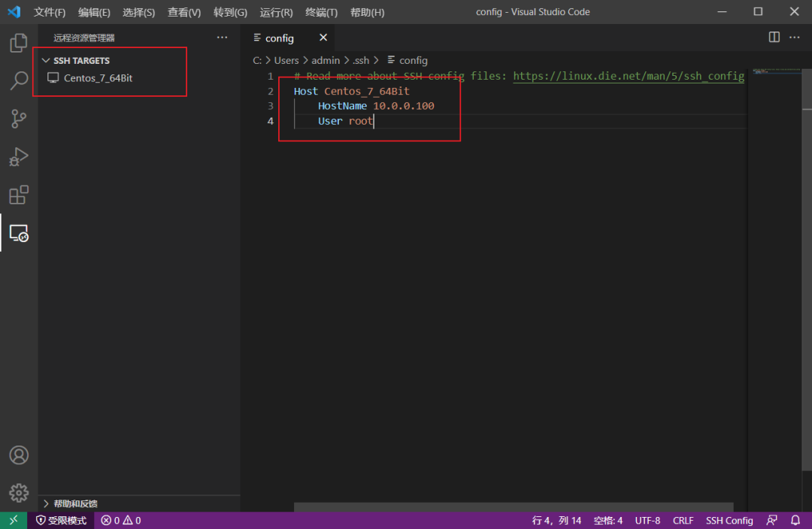Close the config editor tab
The height and width of the screenshot is (529, 812).
point(323,38)
